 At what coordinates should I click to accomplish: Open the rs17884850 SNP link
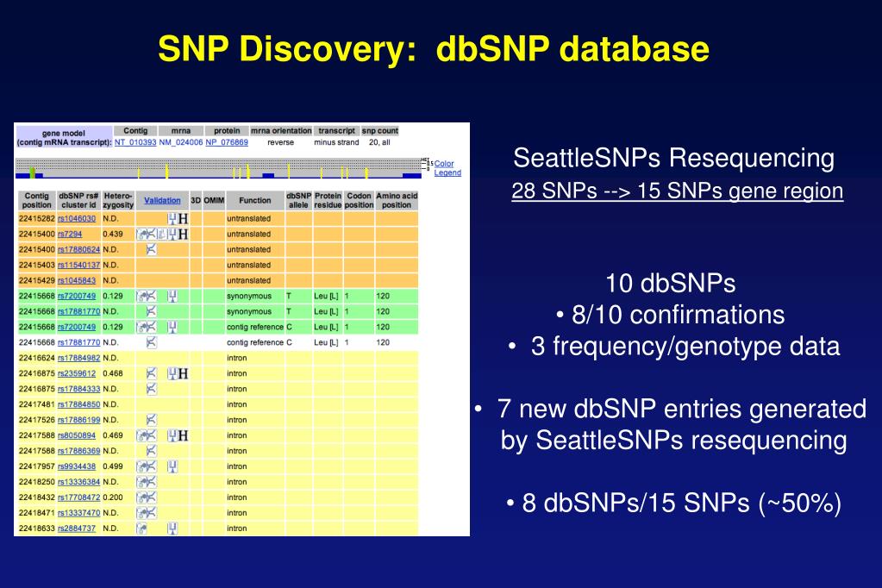(78, 404)
